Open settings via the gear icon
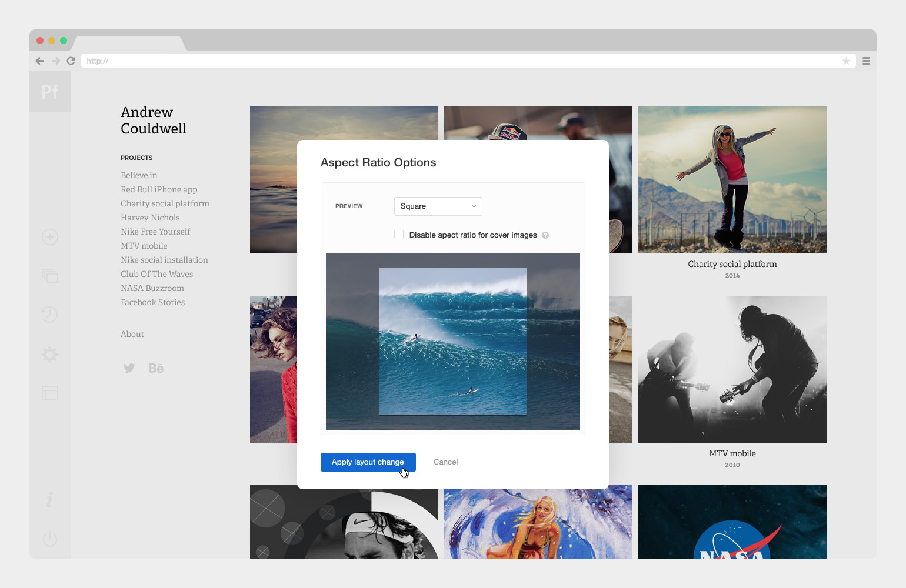906x588 pixels. click(x=49, y=354)
